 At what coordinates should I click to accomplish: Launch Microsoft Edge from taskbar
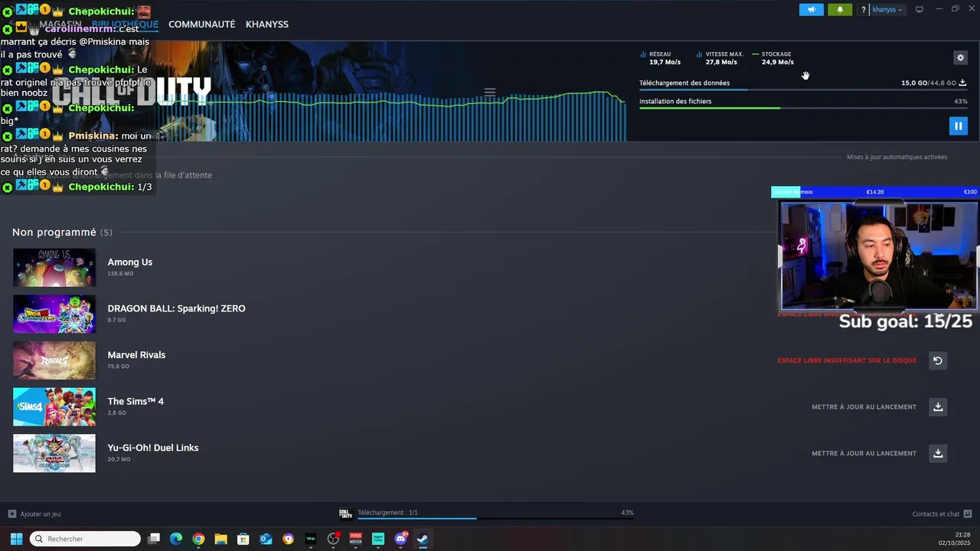click(176, 539)
